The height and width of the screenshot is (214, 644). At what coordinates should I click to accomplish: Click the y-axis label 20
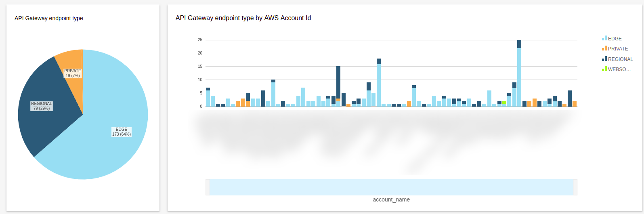200,53
